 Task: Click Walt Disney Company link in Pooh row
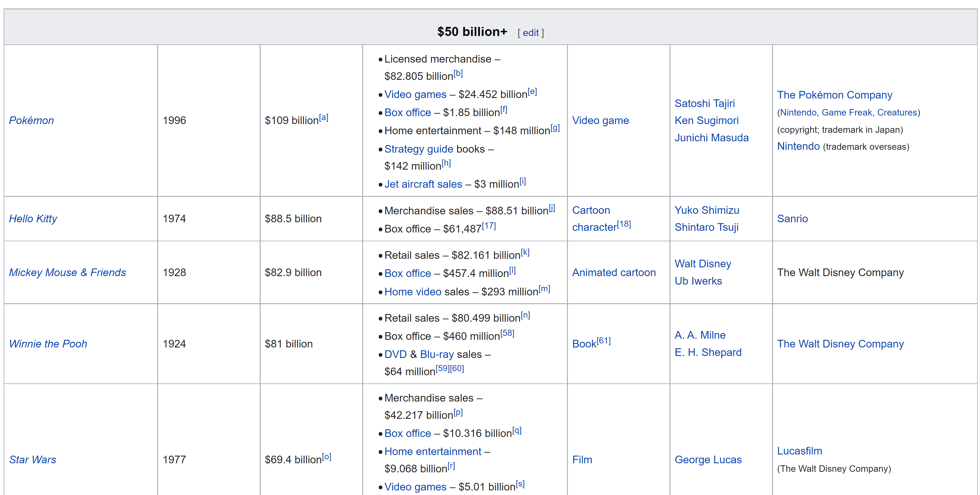(x=840, y=343)
